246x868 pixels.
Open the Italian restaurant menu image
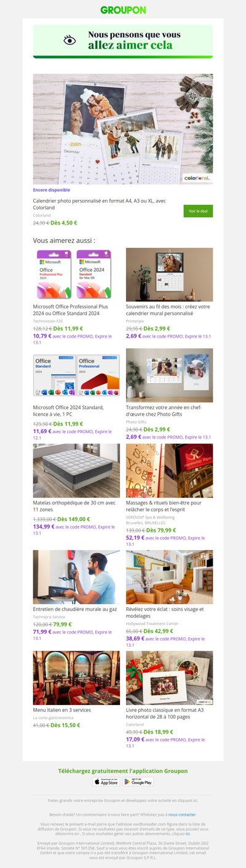pos(76,678)
